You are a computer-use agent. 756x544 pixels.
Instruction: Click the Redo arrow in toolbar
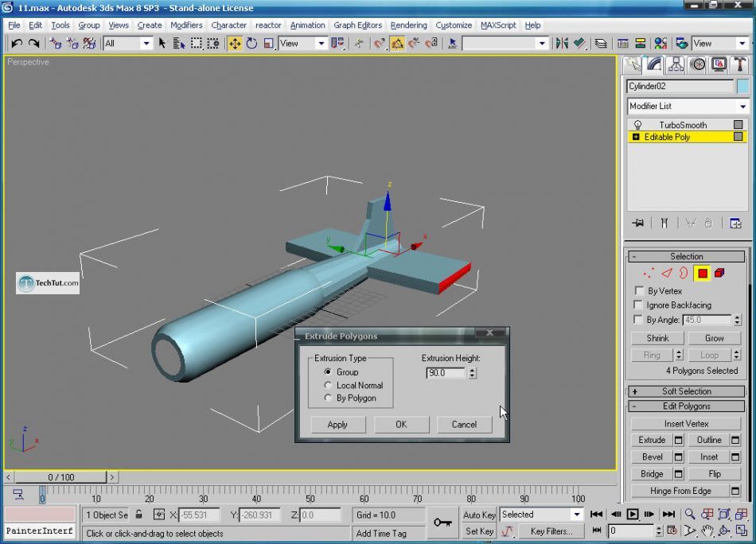pos(33,44)
